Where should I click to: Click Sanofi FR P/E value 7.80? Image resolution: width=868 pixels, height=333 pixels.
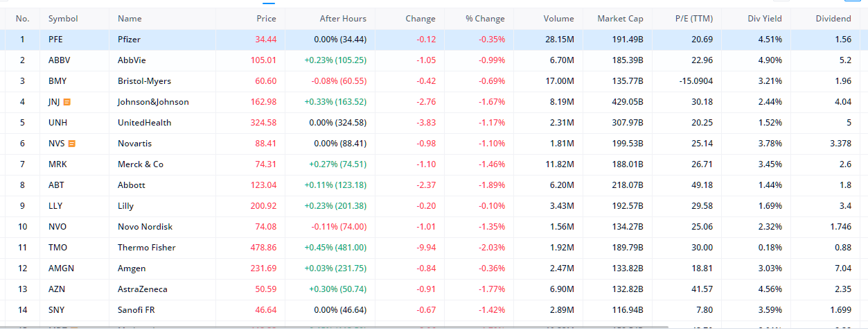(x=704, y=310)
